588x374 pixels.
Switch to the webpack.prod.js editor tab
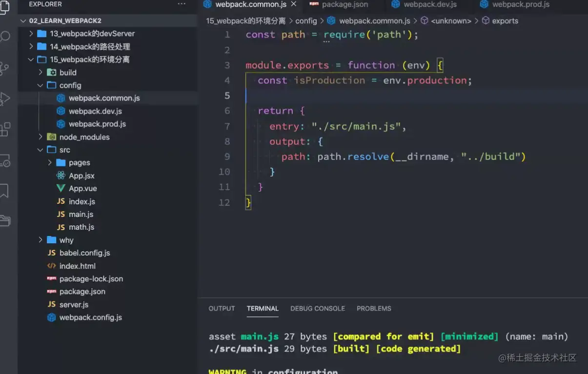pos(515,4)
